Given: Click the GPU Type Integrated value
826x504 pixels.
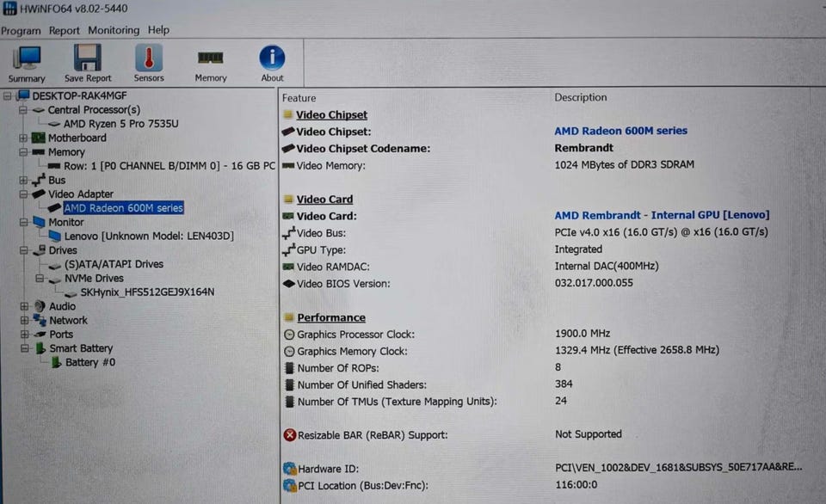Looking at the screenshot, I should click(x=578, y=249).
